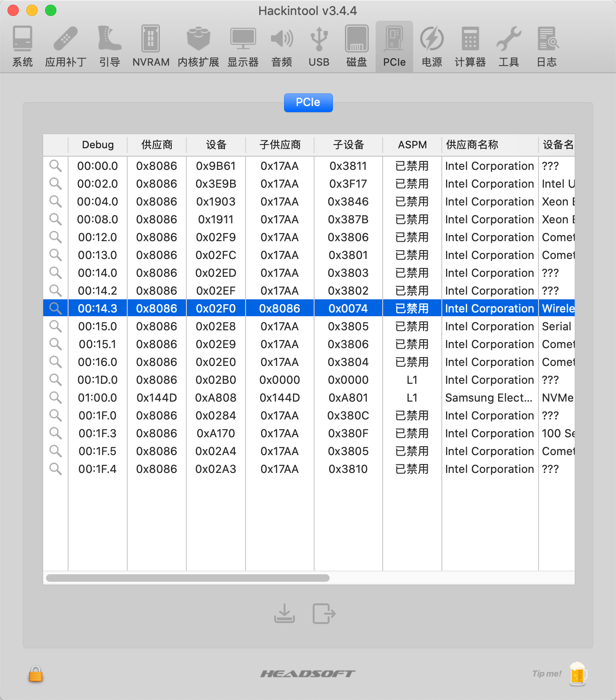Click the magnifier for device 01:00.0
The height and width of the screenshot is (700, 616).
coord(55,397)
